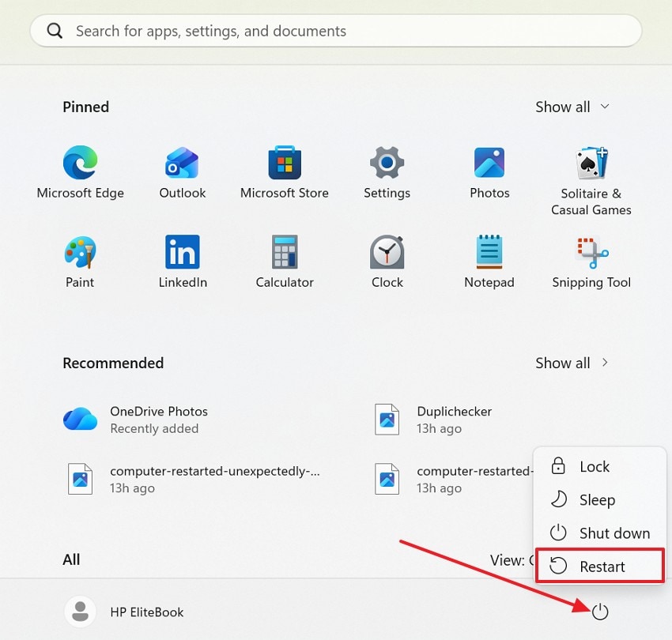
Task: Show all Recommended items
Action: pyautogui.click(x=572, y=363)
